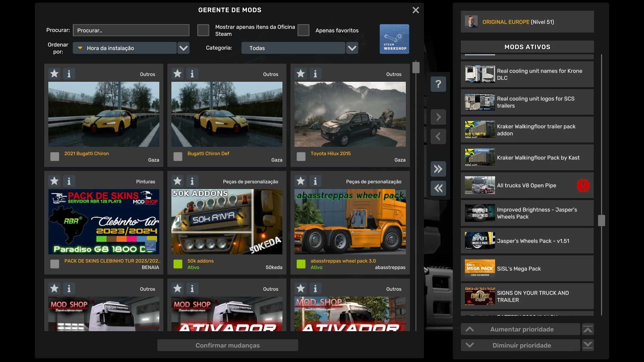This screenshot has height=362, width=644.
Task: Disable the 50k addons green checkbox
Action: click(x=178, y=264)
